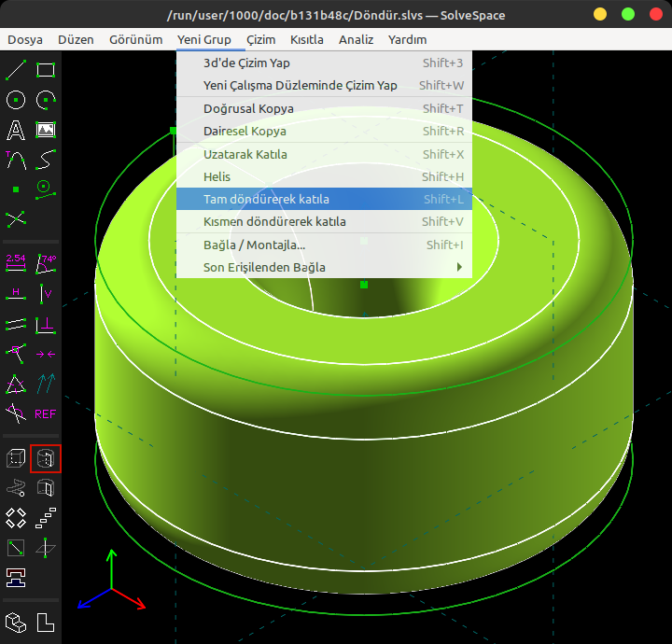Viewport: 672px width, 644px height.
Task: Open the Yardım menu
Action: pos(407,40)
